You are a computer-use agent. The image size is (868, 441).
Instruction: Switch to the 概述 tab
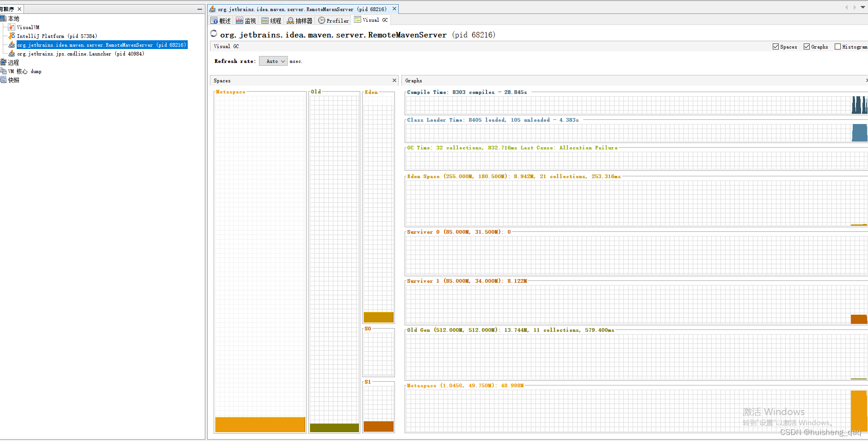pos(221,20)
